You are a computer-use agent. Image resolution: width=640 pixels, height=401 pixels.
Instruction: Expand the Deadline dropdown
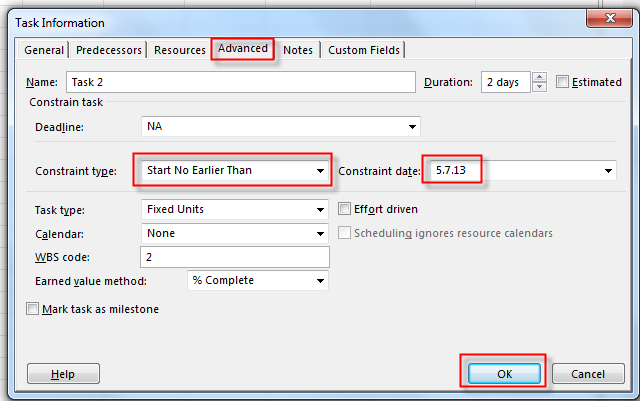tap(411, 128)
